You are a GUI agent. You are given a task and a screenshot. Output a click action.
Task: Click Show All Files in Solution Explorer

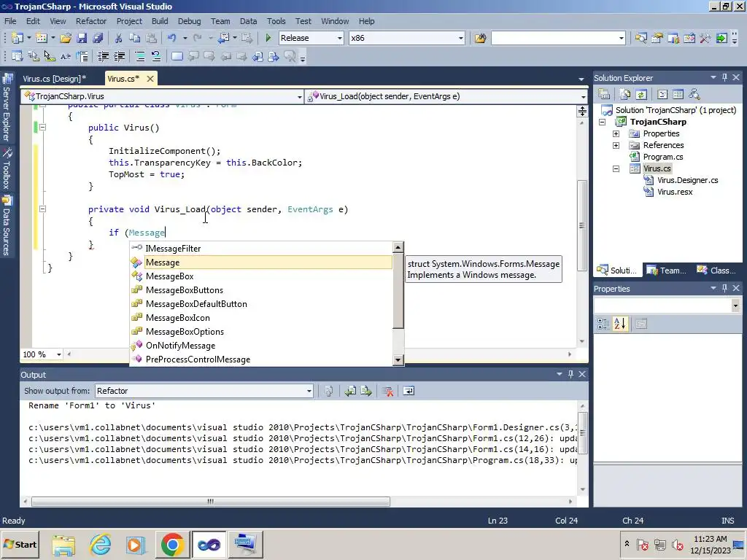point(625,94)
